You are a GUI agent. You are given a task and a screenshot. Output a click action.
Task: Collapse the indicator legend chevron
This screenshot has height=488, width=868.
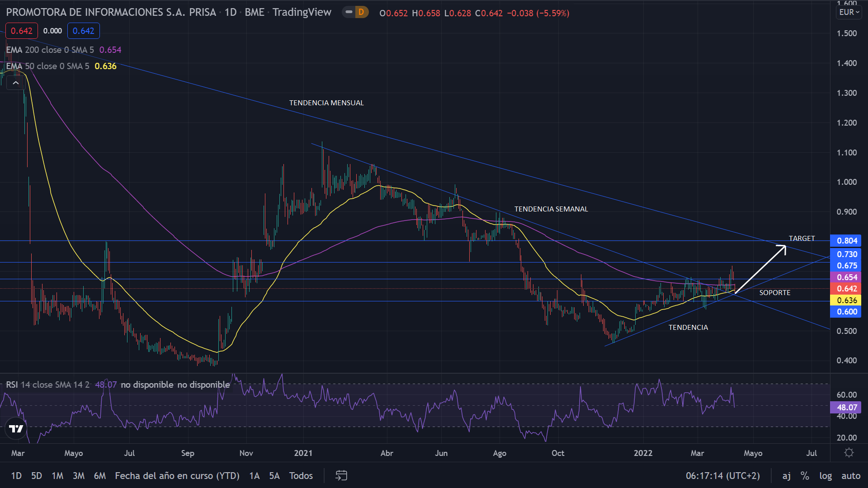click(15, 83)
